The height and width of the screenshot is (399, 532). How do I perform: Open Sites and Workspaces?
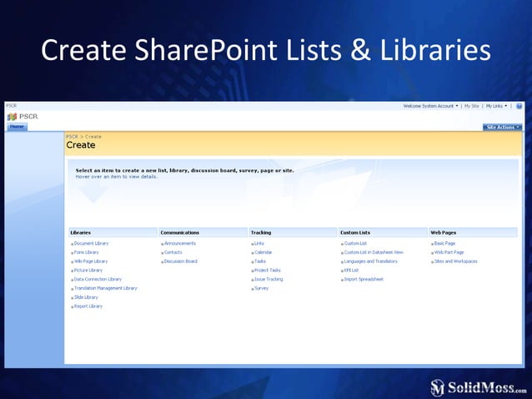(455, 261)
